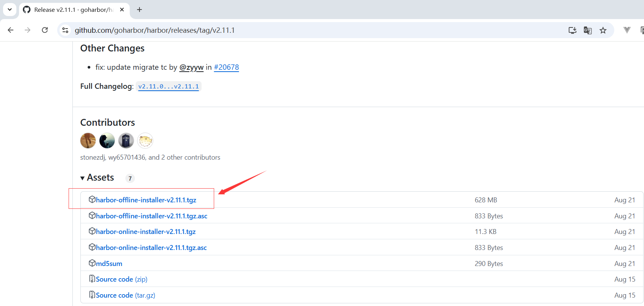Viewport: 644px width, 306px height.
Task: Open pull request #20678 link
Action: pyautogui.click(x=226, y=67)
